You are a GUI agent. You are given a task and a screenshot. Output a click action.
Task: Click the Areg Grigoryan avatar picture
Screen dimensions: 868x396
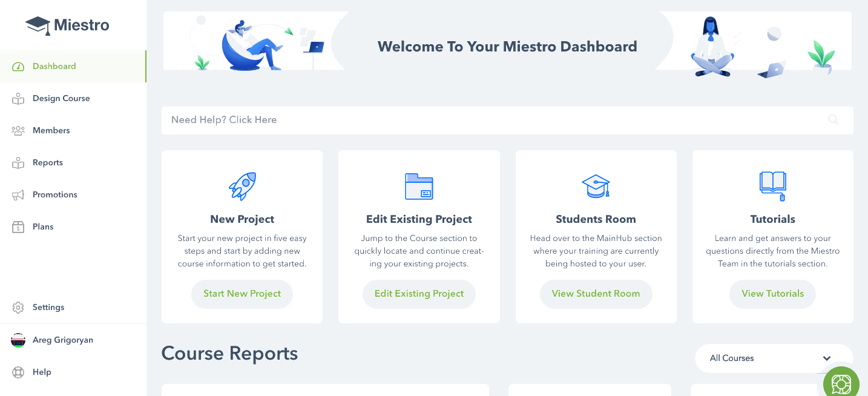coord(18,340)
